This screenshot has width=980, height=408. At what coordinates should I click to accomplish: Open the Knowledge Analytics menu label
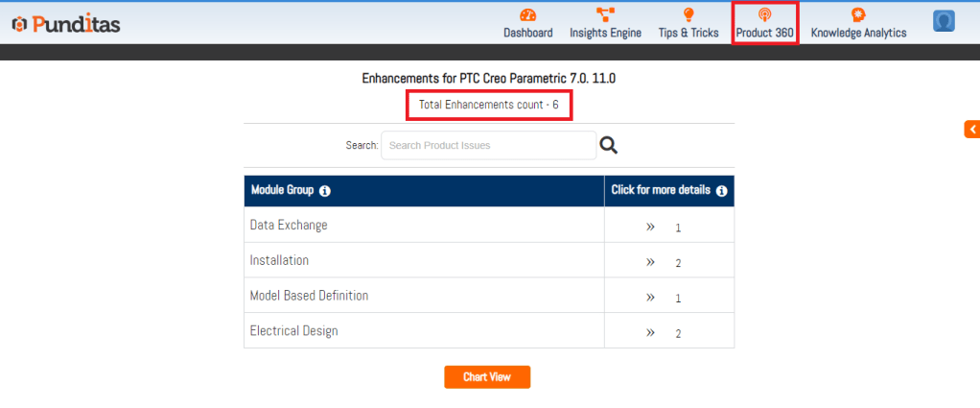858,33
